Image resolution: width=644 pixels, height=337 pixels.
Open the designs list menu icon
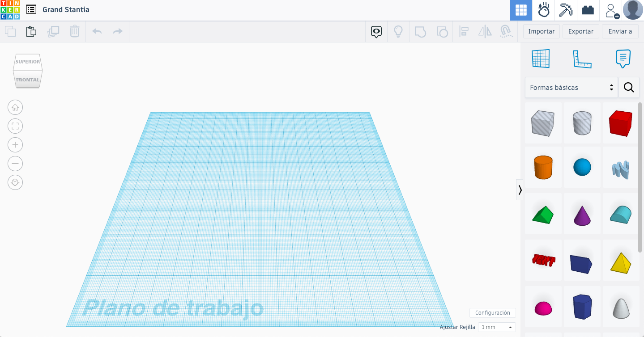coord(31,9)
